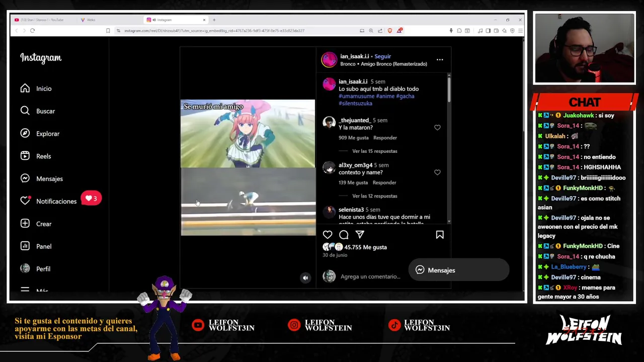Click the #umamusume hashtag
644x362 pixels.
pos(356,96)
